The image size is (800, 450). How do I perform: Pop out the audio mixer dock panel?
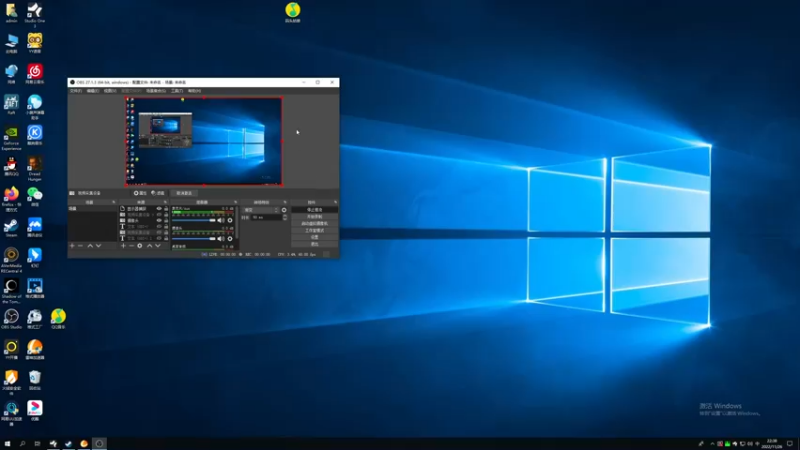[x=235, y=203]
